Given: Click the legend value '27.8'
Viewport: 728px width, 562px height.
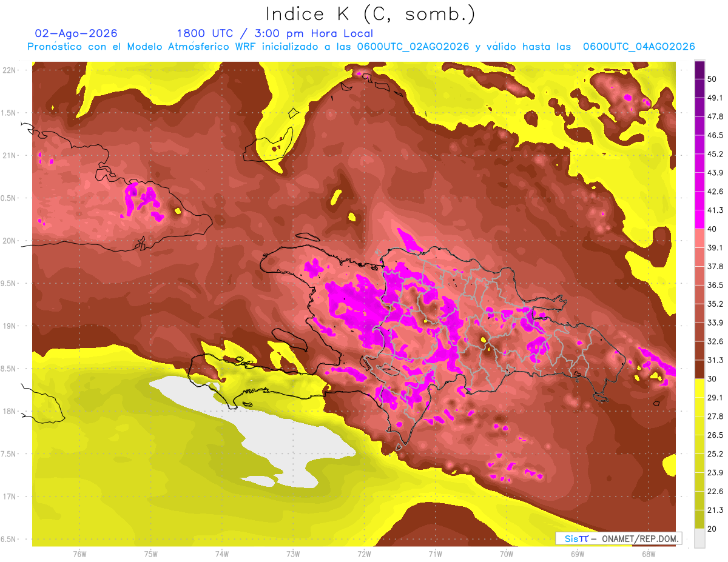Looking at the screenshot, I should pyautogui.click(x=715, y=416).
